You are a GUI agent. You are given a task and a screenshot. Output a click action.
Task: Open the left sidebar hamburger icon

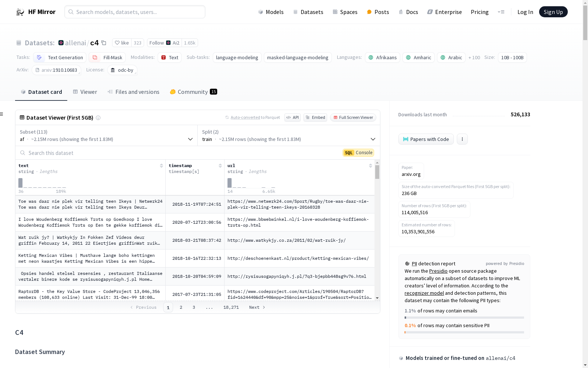click(1, 114)
